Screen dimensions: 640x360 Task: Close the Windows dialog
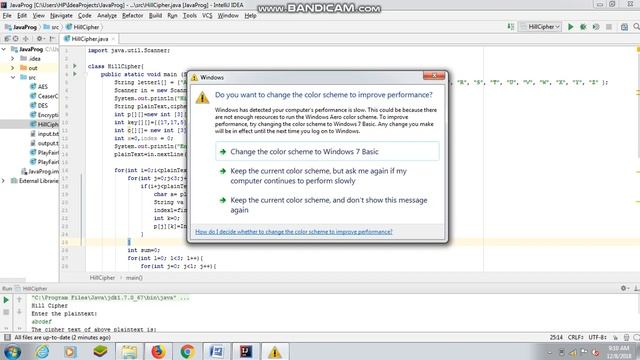coord(434,76)
